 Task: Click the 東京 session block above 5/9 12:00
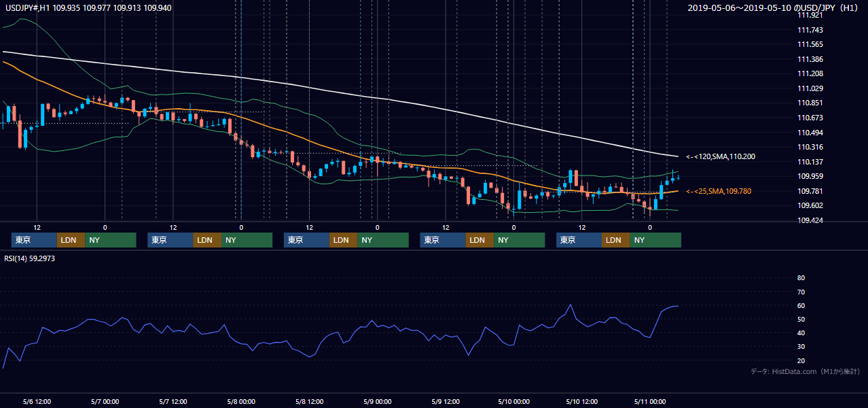pyautogui.click(x=443, y=240)
